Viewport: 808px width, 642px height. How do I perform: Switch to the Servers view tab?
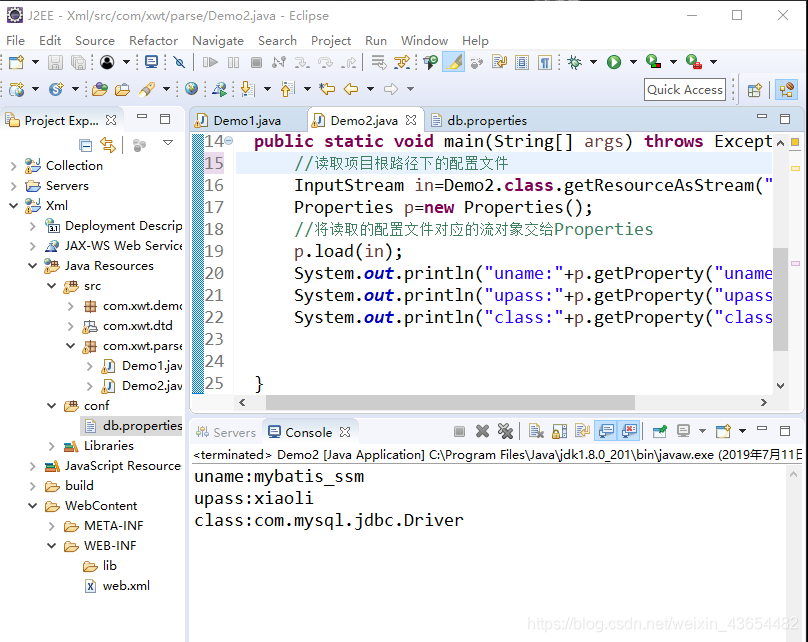[x=226, y=432]
